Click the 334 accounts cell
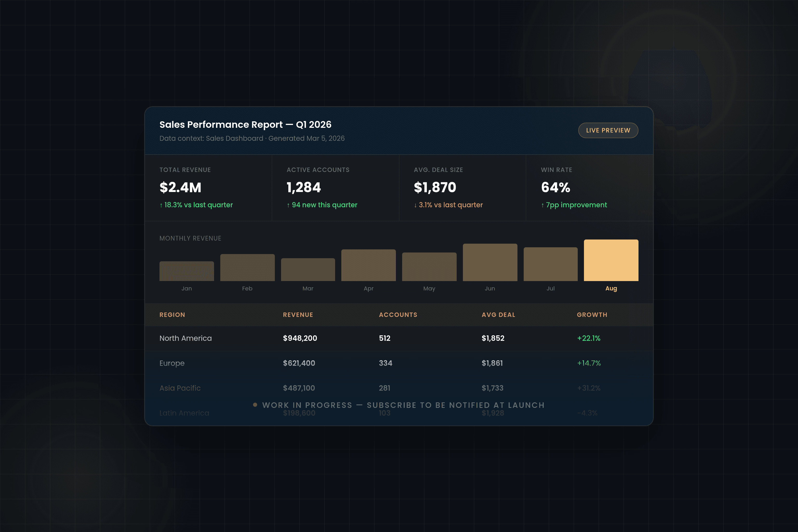This screenshot has height=532, width=798. [385, 363]
